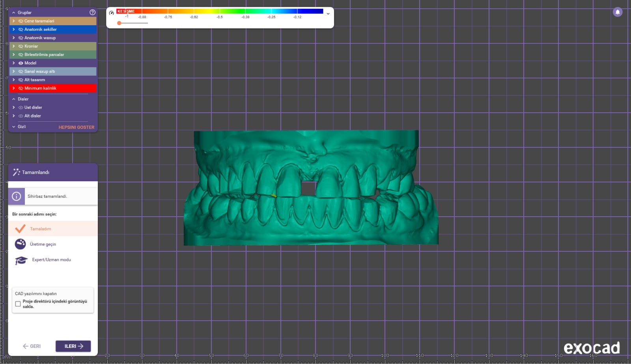This screenshot has height=364, width=631.
Task: Toggle visibility of the Model group
Action: coord(21,63)
